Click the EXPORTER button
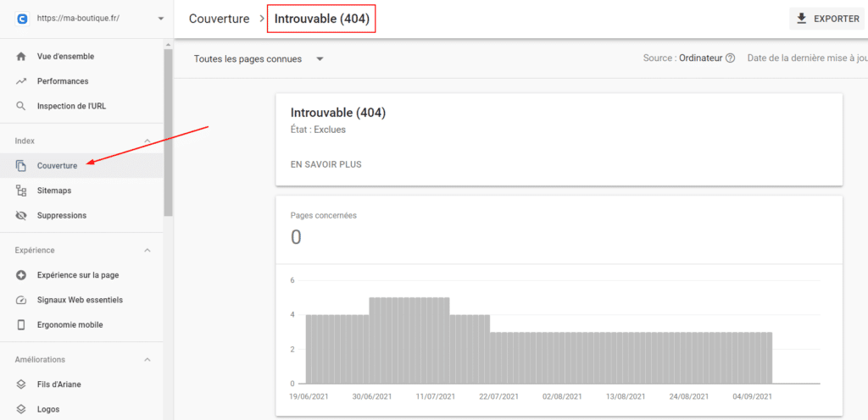 point(826,19)
